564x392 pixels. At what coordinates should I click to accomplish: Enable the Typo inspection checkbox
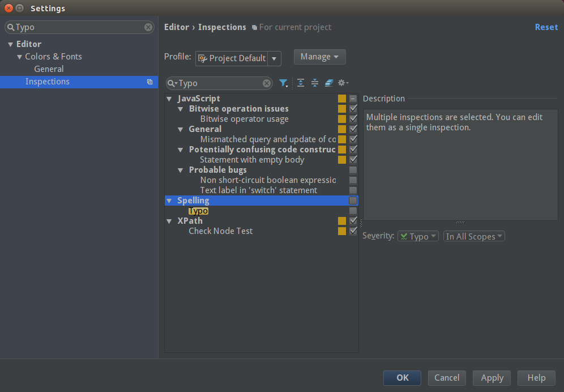353,211
